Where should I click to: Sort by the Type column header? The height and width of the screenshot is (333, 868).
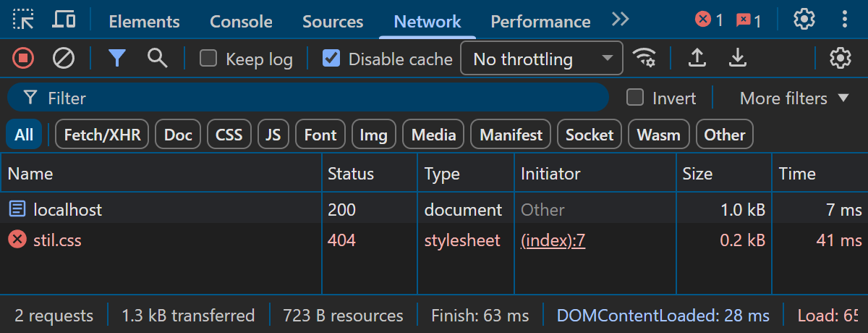(x=466, y=174)
